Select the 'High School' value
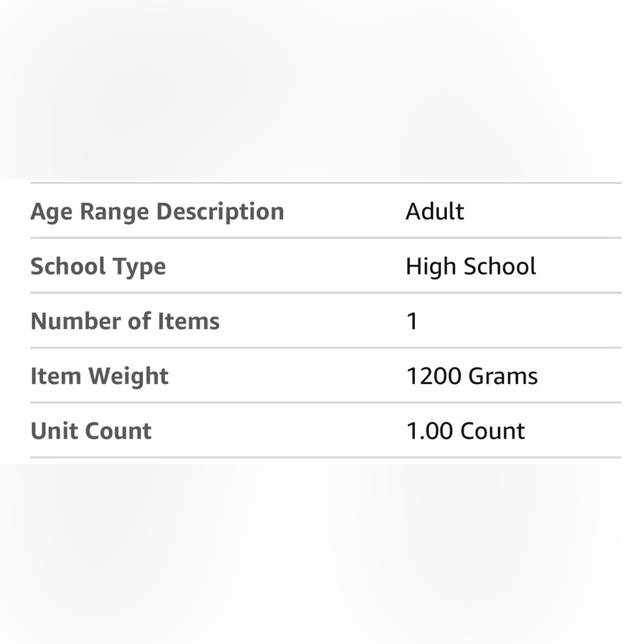Screen dimensions: 644x644 click(471, 267)
